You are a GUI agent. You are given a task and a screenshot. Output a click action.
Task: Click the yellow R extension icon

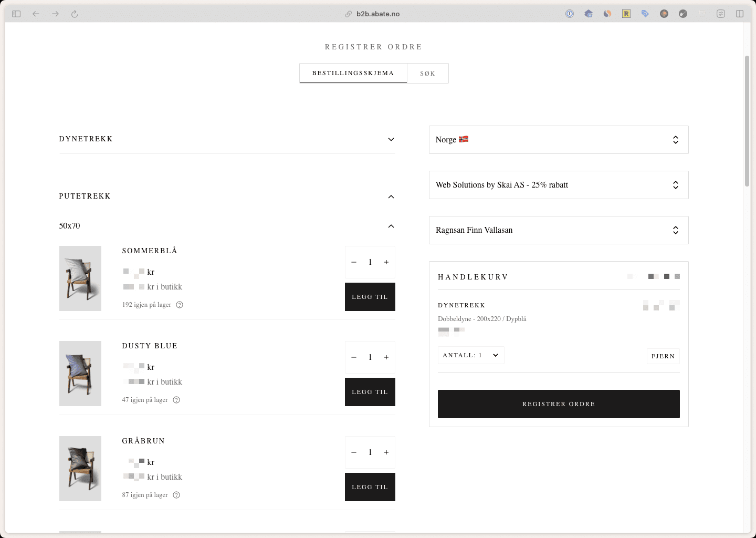click(x=626, y=14)
